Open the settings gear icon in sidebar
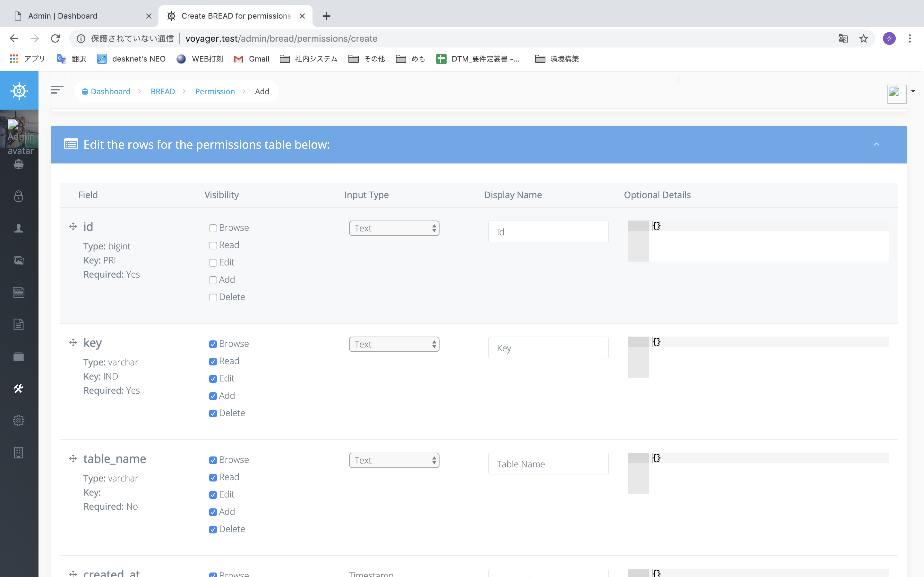 pos(18,421)
